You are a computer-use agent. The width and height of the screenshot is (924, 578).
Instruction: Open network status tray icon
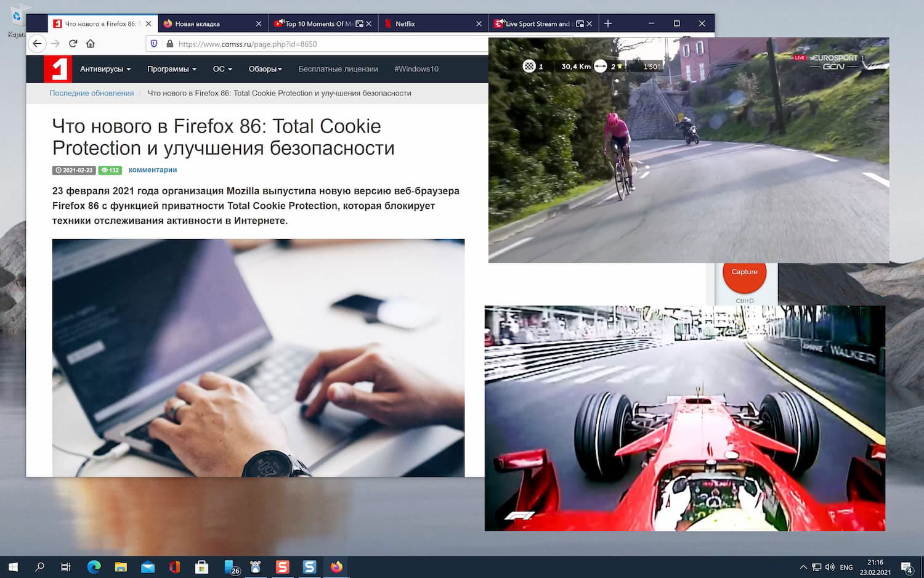(x=817, y=567)
